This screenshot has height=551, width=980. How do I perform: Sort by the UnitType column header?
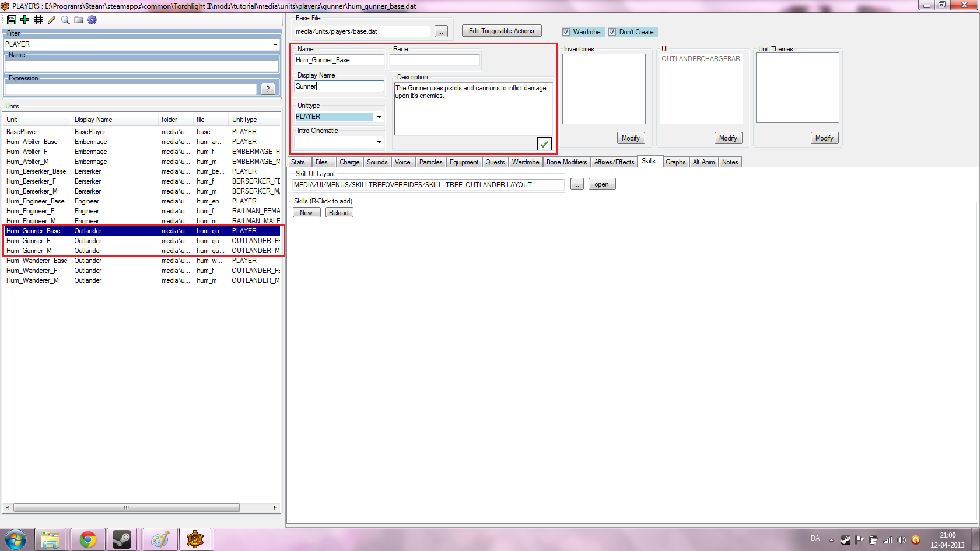pos(254,120)
